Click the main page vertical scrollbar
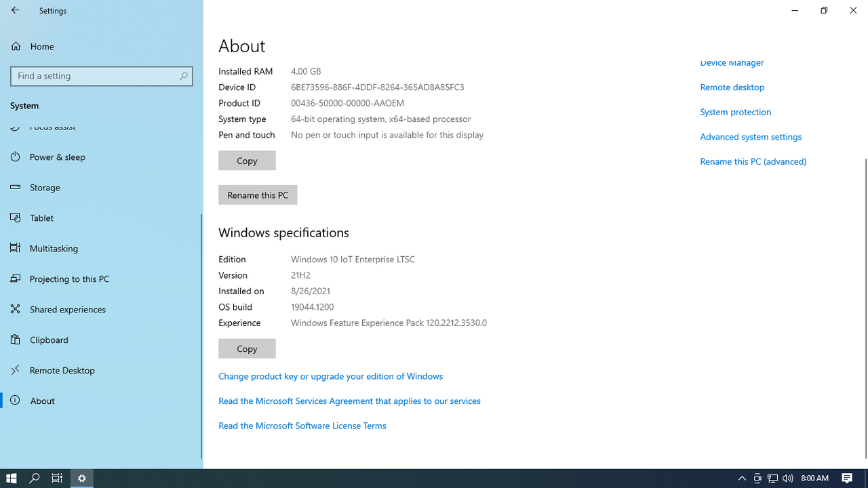Viewport: 868px width, 488px height. pos(865,308)
